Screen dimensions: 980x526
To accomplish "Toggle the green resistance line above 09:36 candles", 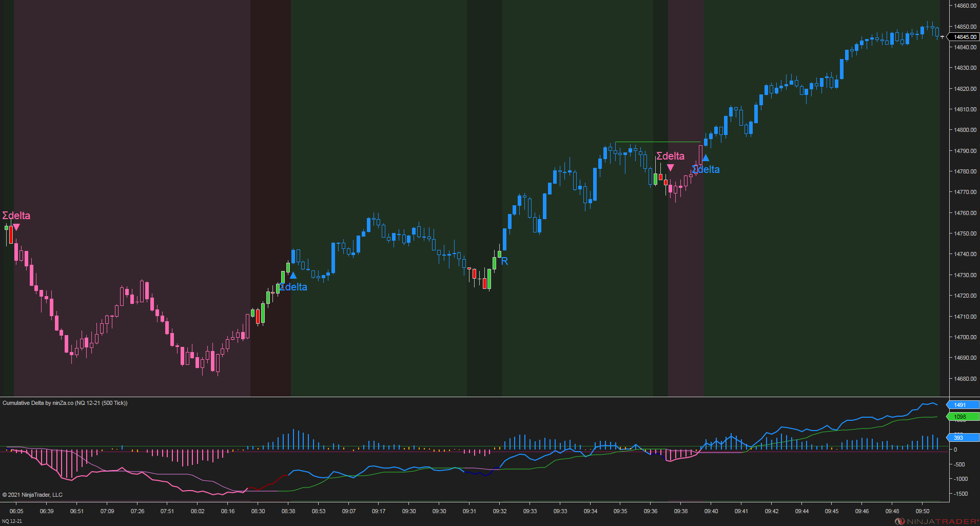I will click(658, 142).
